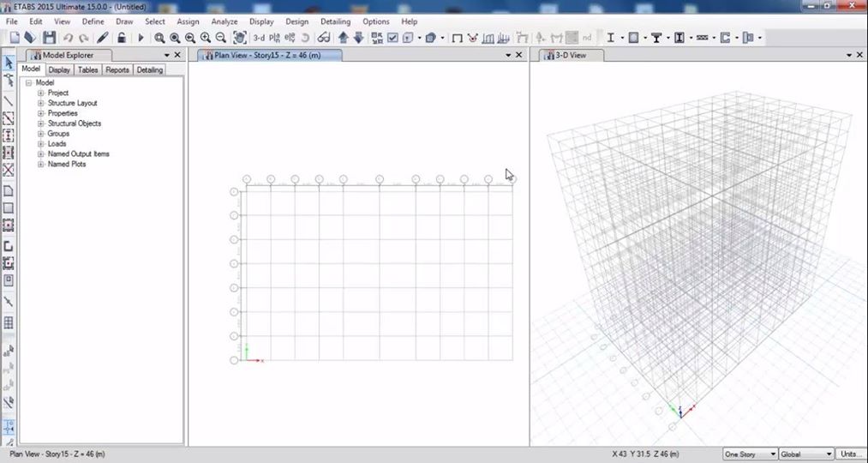Open Set Display Options checkbox icon
The width and height of the screenshot is (868, 463).
(392, 38)
